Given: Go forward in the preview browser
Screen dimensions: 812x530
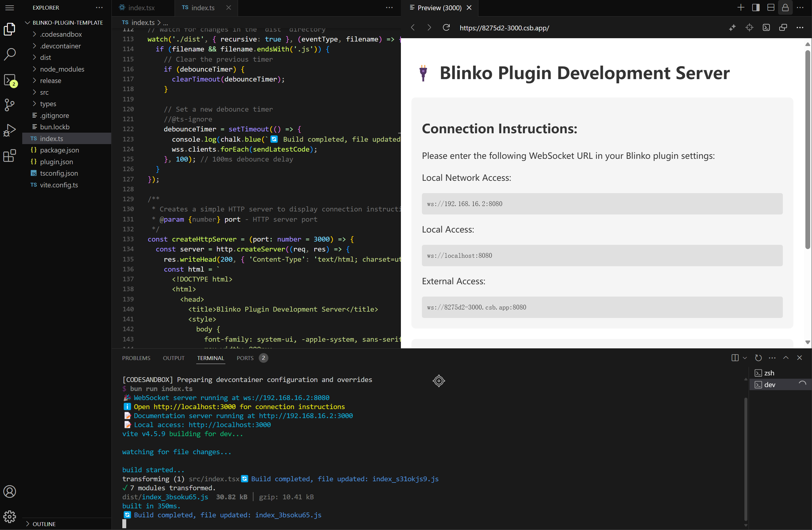Looking at the screenshot, I should [429, 28].
